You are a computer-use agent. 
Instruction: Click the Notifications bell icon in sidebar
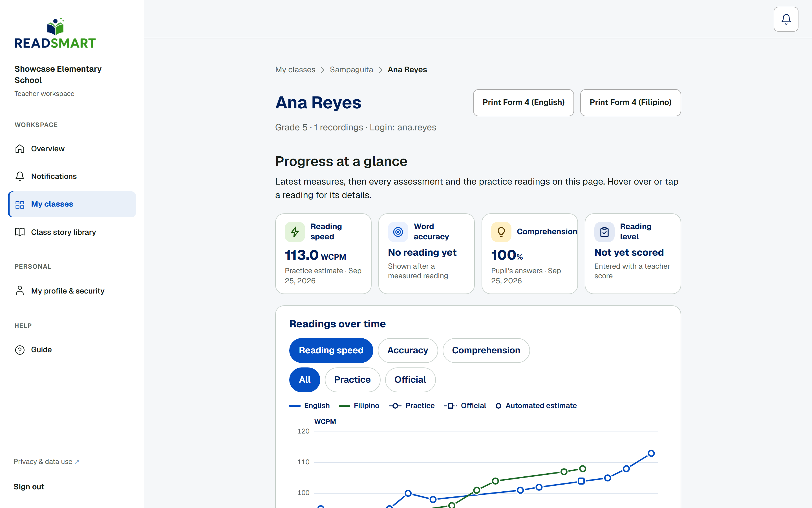click(x=20, y=176)
